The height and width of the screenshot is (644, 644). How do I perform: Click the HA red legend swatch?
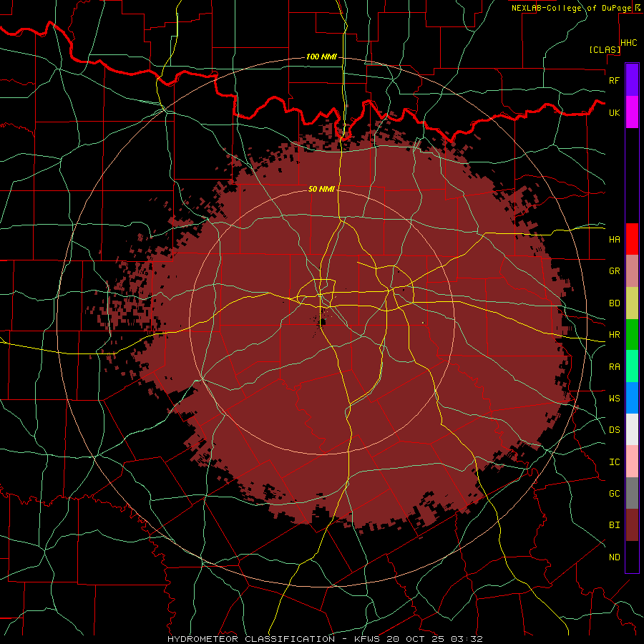pyautogui.click(x=632, y=239)
